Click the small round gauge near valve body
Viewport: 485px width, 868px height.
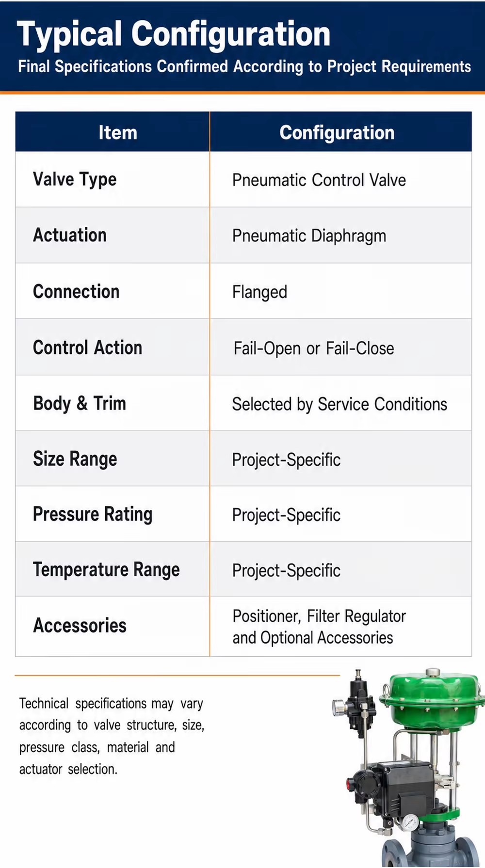(410, 822)
